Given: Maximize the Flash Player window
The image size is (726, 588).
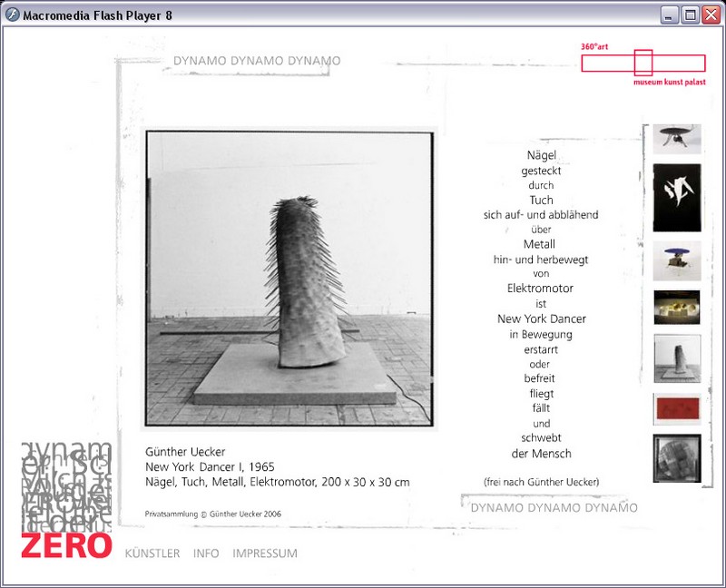Looking at the screenshot, I should point(690,15).
